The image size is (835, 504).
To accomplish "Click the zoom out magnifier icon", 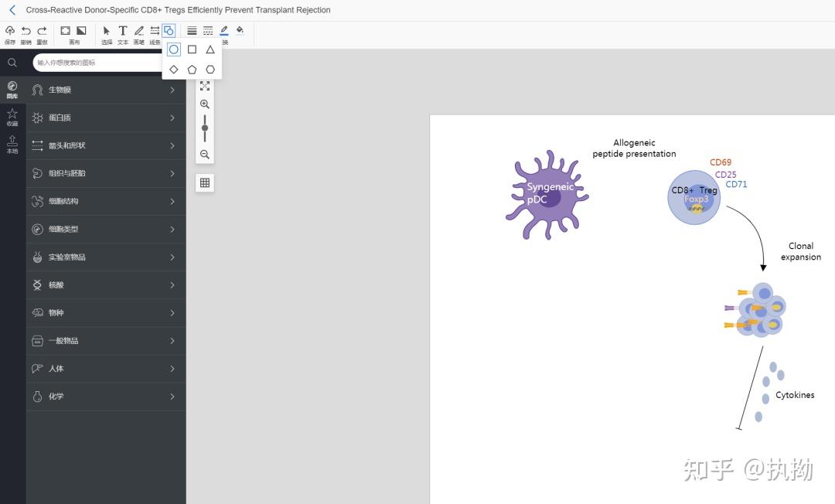I will coord(205,155).
